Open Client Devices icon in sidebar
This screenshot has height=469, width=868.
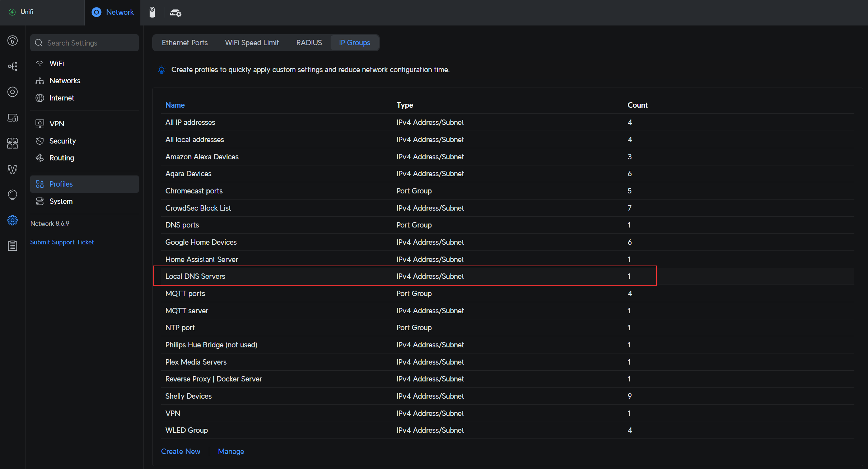[13, 118]
